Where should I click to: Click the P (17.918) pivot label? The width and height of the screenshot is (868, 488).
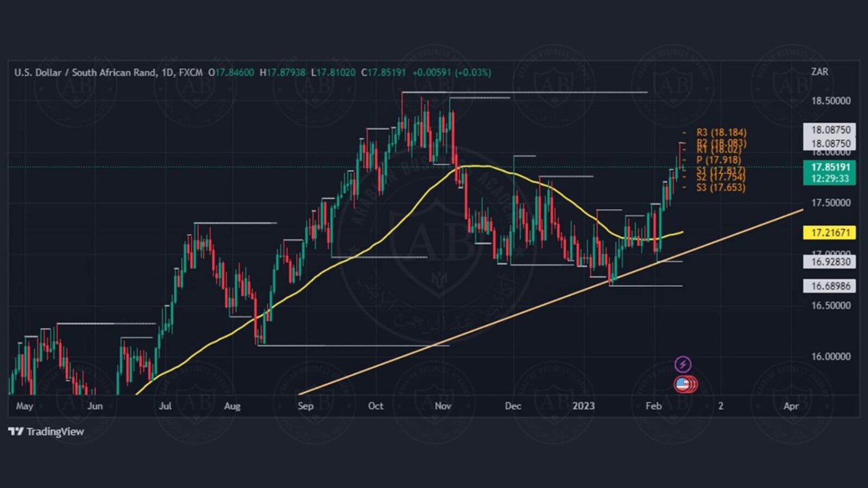click(718, 160)
